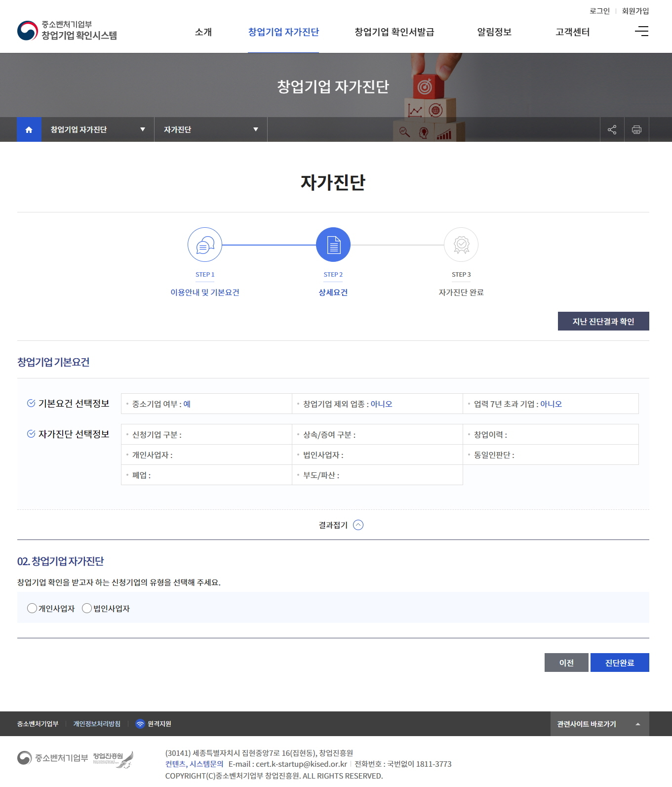This screenshot has width=672, height=787.
Task: Click the 원격지원 link text
Action: coord(159,724)
